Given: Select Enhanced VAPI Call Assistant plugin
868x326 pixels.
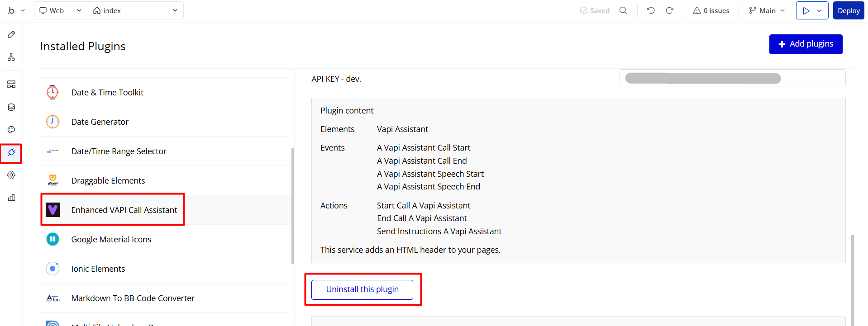Looking at the screenshot, I should (124, 210).
